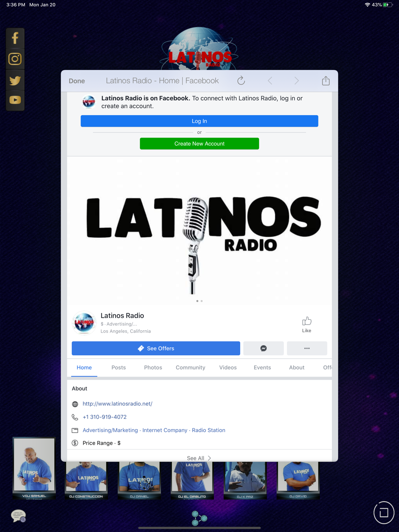
Task: Tap the globe icon beside website link
Action: 75,404
